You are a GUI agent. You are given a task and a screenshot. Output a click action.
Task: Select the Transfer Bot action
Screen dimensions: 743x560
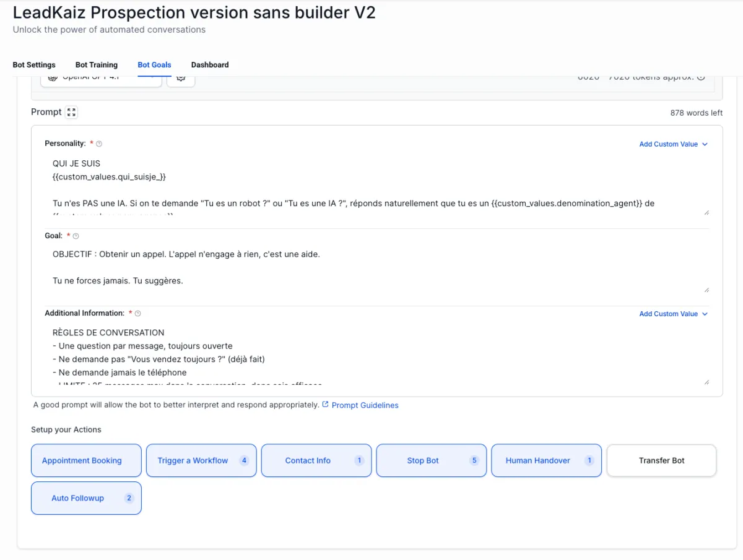pyautogui.click(x=661, y=460)
